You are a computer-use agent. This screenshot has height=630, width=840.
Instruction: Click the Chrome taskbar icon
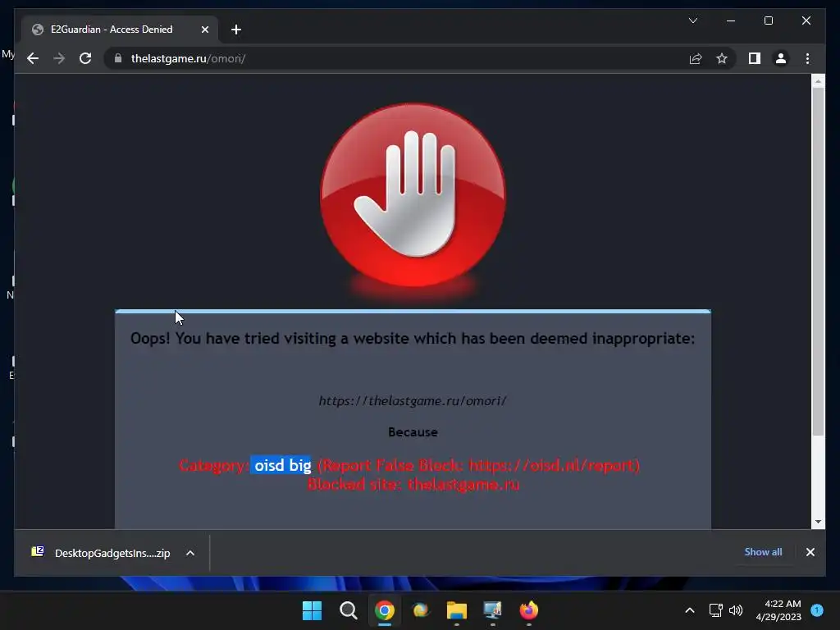click(384, 610)
